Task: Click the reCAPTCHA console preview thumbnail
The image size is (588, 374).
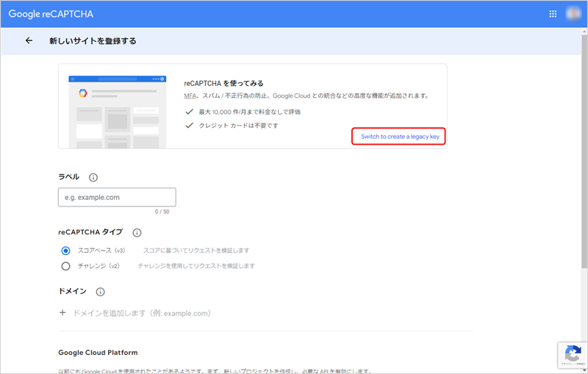Action: click(x=118, y=112)
